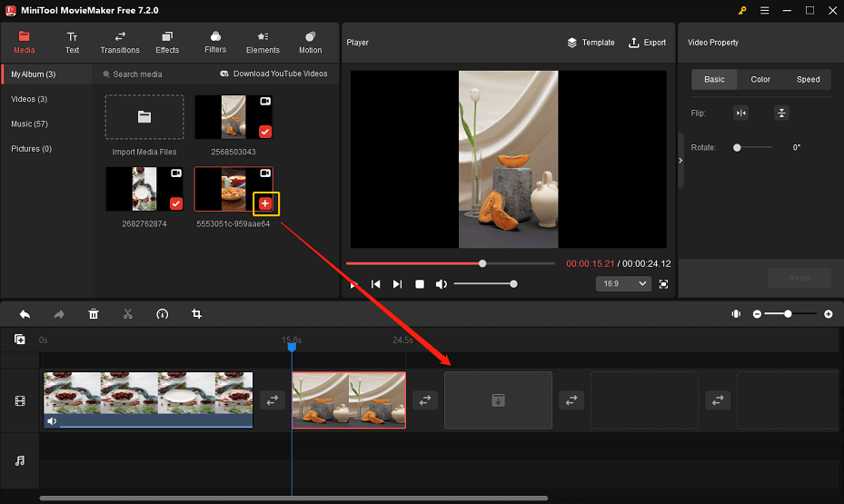844x504 pixels.
Task: Switch to the Speed property tab
Action: tap(808, 79)
